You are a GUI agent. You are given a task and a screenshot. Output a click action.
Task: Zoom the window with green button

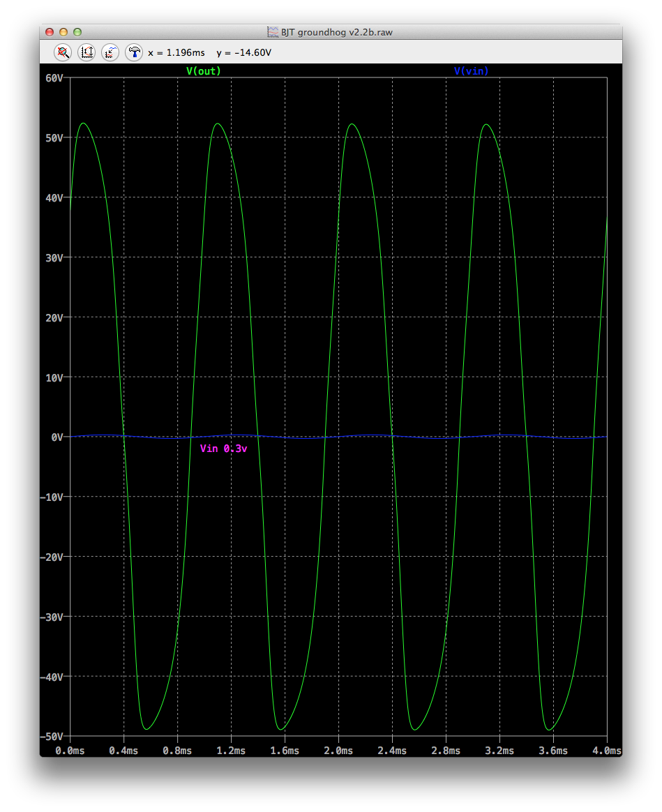77,32
